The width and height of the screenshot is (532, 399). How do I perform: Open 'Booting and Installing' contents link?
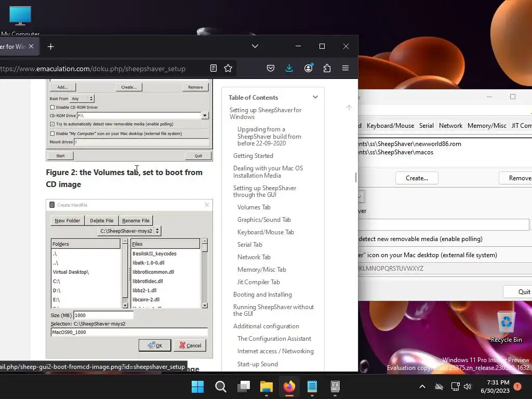coord(262,295)
